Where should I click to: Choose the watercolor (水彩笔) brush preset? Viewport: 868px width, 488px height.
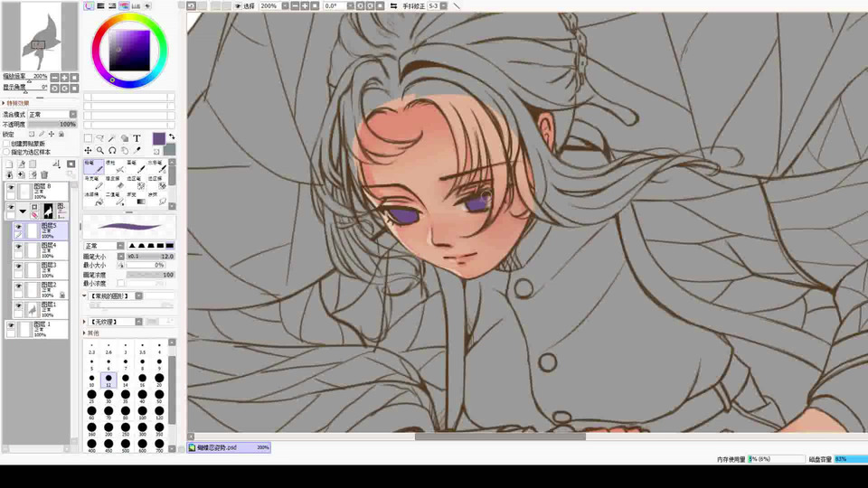pyautogui.click(x=156, y=166)
